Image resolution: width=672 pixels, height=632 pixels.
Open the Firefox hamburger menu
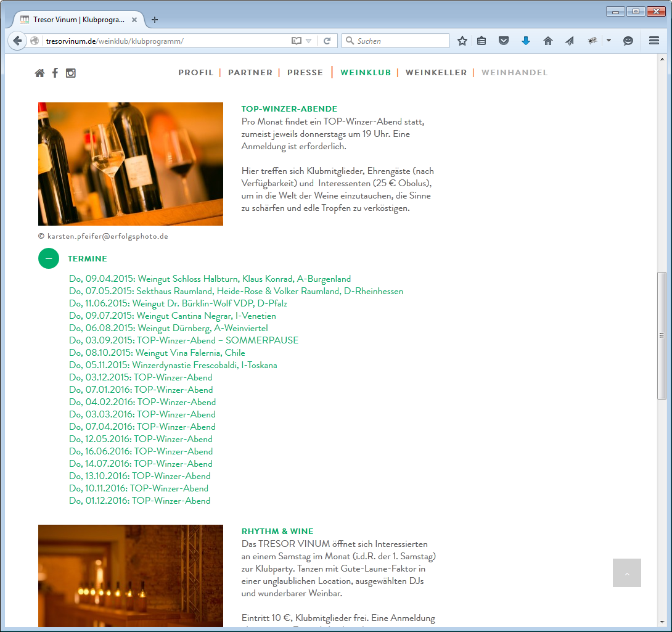point(654,41)
